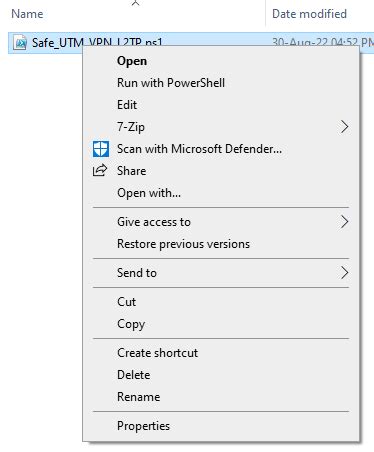Viewport: 374px width, 452px height.
Task: Choose Edit in the context menu
Action: 127,105
